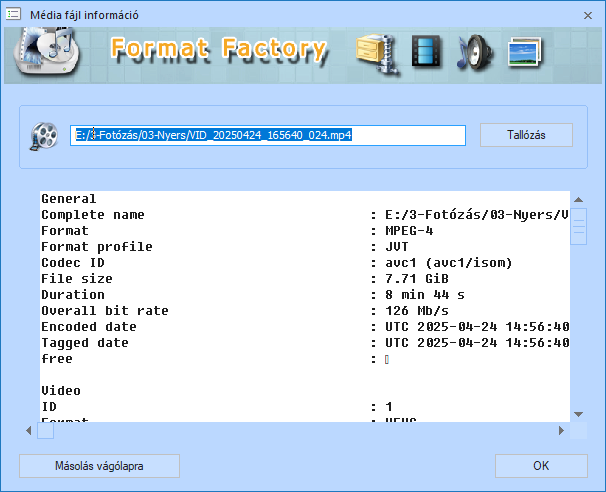This screenshot has width=606, height=492.
Task: Click the Másolás vágólapra button
Action: [x=99, y=466]
